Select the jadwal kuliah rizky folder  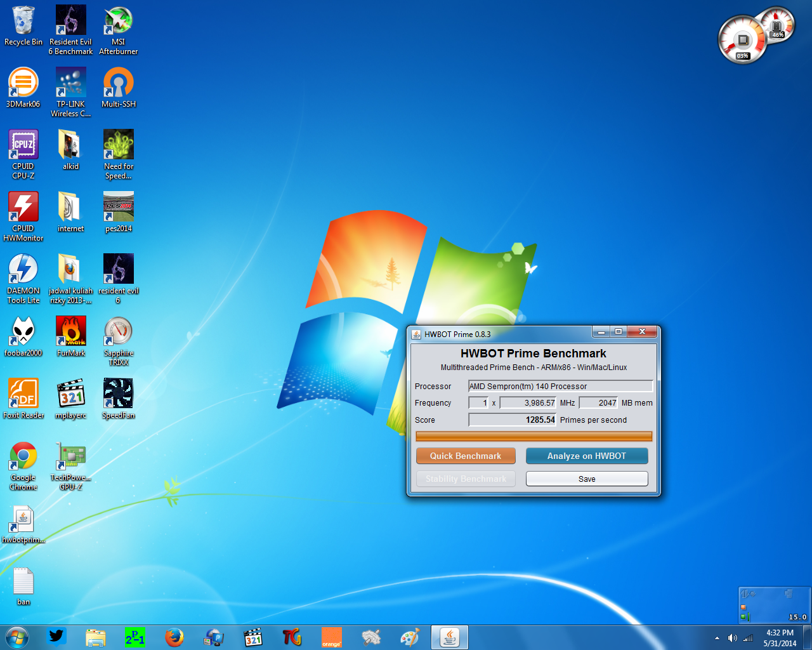[x=70, y=279]
